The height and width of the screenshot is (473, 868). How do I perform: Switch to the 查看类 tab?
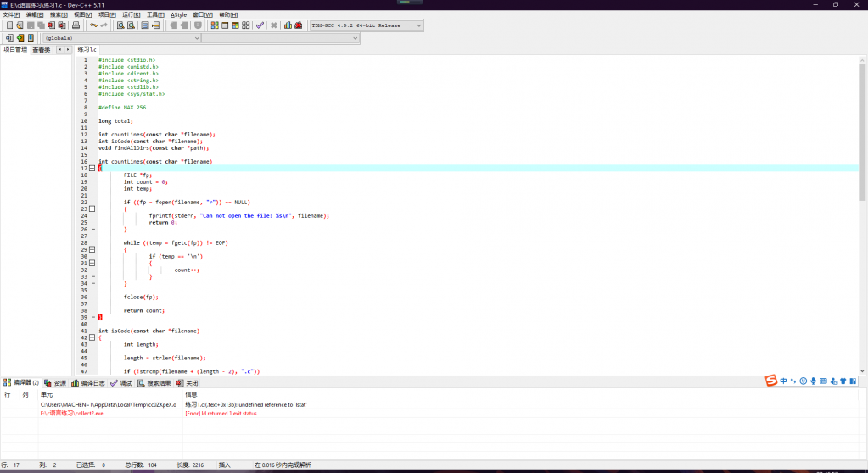[42, 50]
